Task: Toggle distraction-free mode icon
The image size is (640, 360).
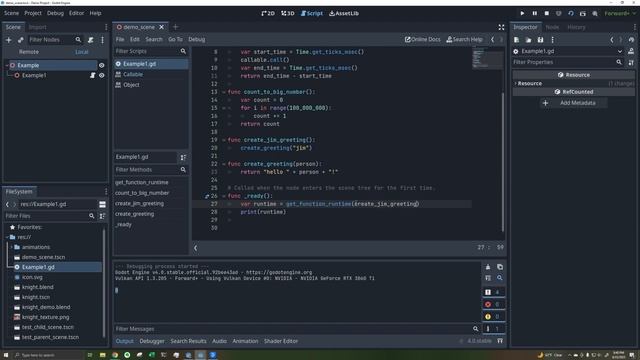Action: click(501, 27)
